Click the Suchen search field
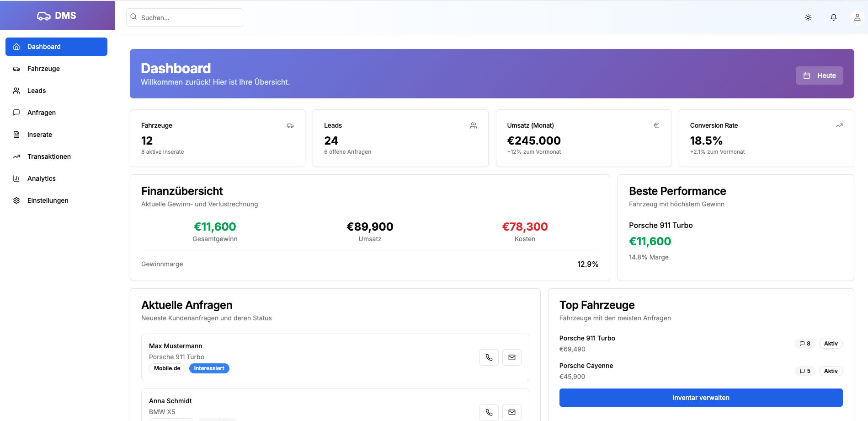 pyautogui.click(x=184, y=17)
